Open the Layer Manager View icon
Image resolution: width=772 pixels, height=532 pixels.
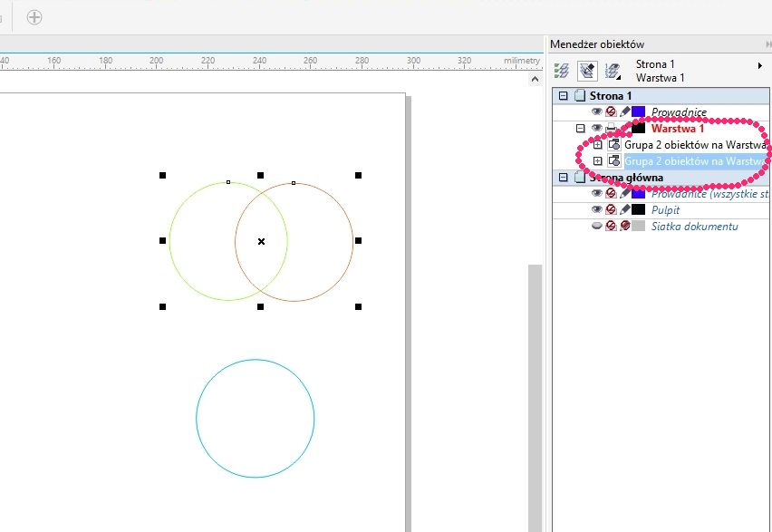click(x=613, y=70)
